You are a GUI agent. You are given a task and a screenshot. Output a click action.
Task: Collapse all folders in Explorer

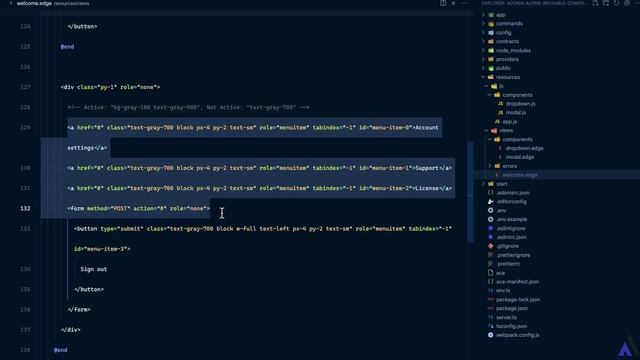pos(627,3)
